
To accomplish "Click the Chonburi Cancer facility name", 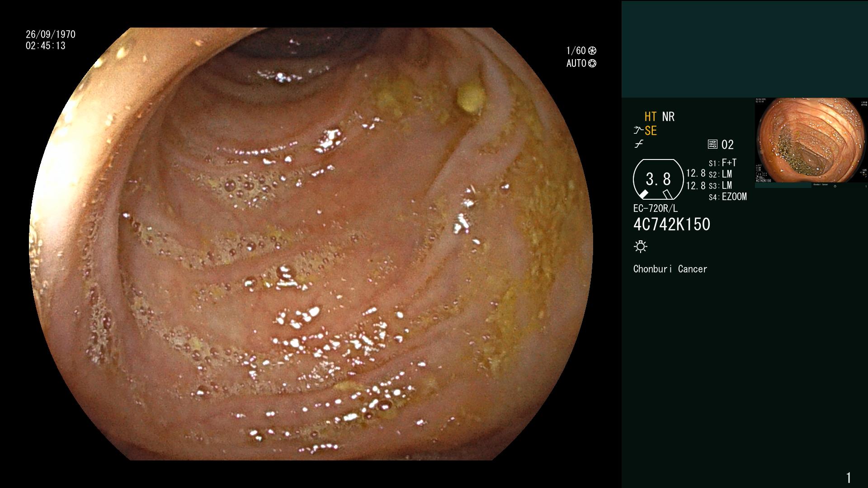I will pyautogui.click(x=670, y=269).
